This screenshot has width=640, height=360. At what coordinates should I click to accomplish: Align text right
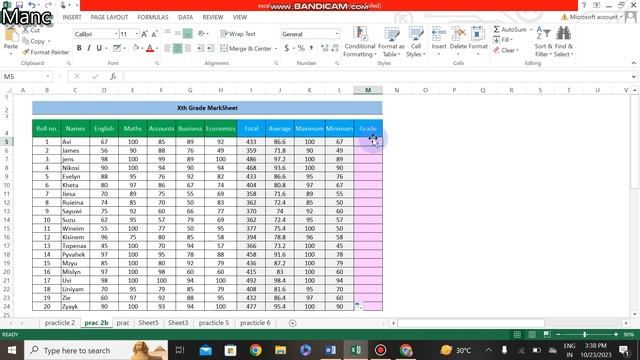(187, 48)
